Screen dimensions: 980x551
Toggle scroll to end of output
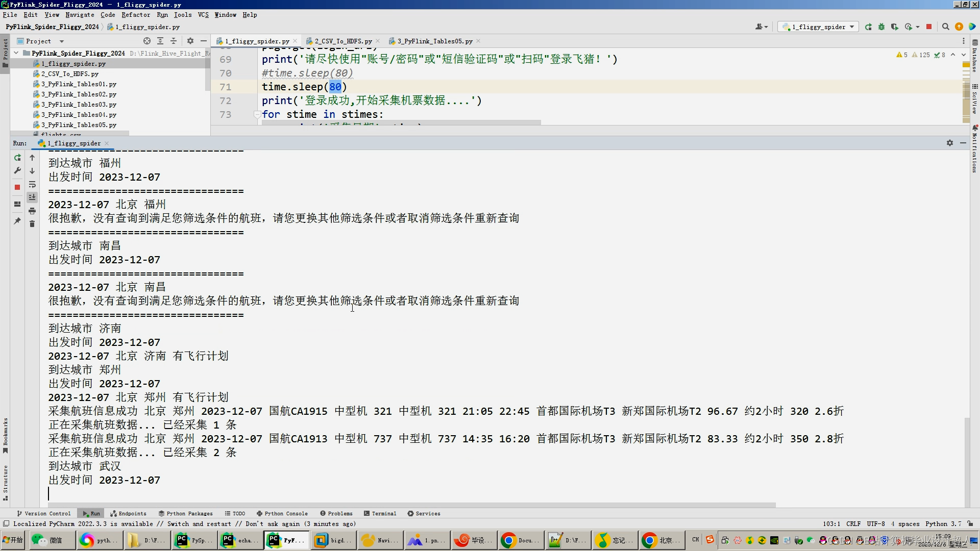(x=32, y=197)
